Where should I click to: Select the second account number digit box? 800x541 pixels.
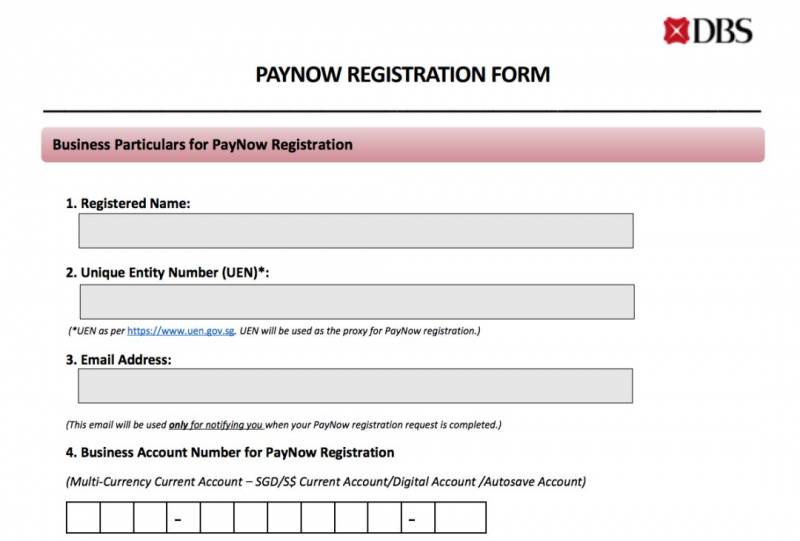116,518
